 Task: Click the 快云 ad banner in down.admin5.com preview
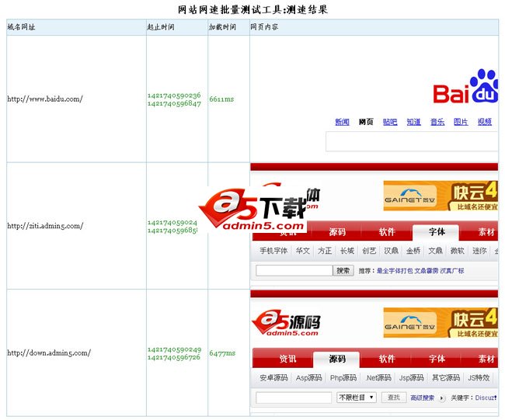pyautogui.click(x=473, y=323)
